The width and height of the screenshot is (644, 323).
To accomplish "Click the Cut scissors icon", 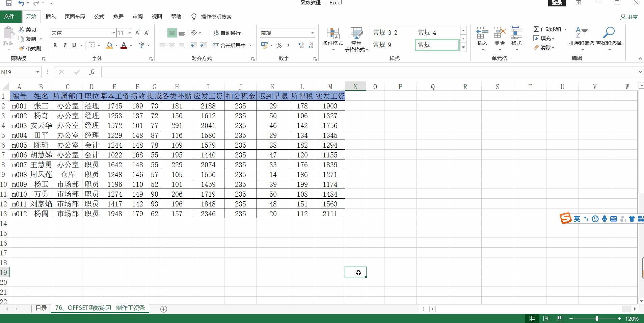I will coord(21,29).
